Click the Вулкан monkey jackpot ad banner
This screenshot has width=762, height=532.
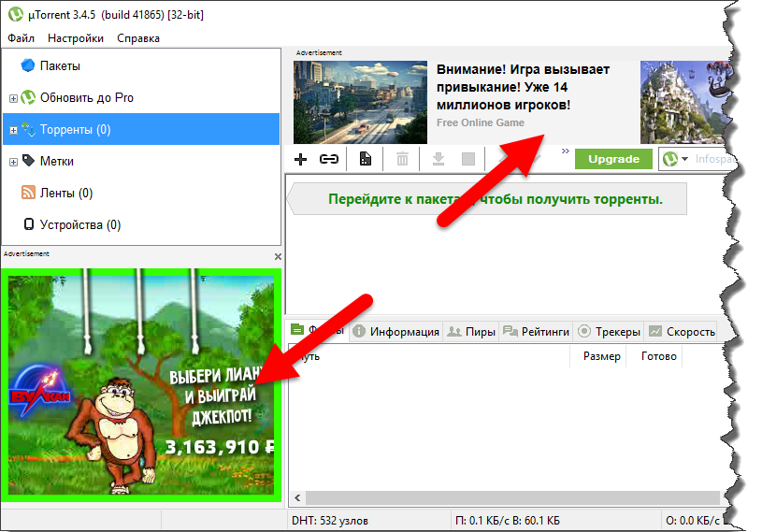click(x=141, y=385)
